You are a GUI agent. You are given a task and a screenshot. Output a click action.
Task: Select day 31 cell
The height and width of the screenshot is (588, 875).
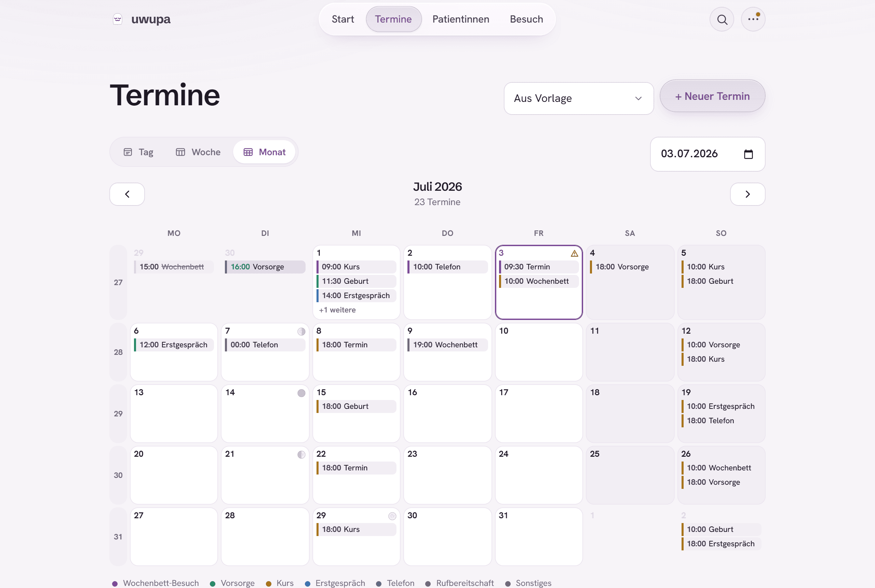(539, 537)
